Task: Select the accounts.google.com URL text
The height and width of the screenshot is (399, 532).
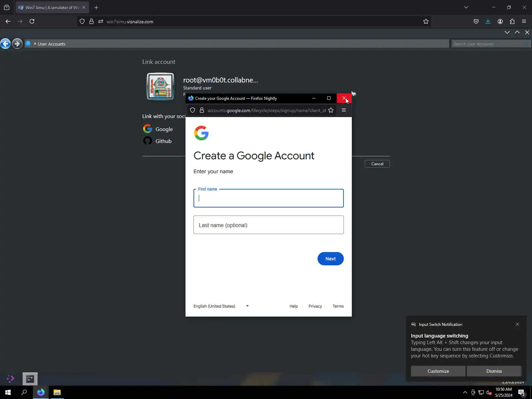Action: (267, 110)
